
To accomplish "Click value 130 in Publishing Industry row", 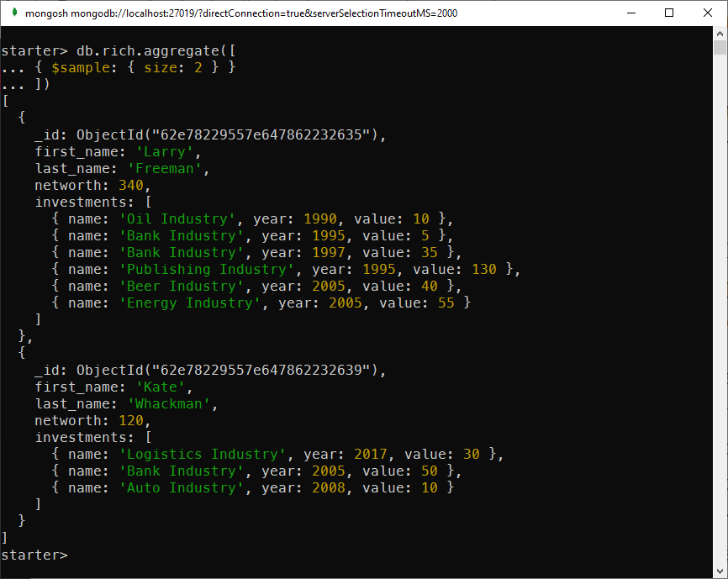I will pyautogui.click(x=483, y=269).
